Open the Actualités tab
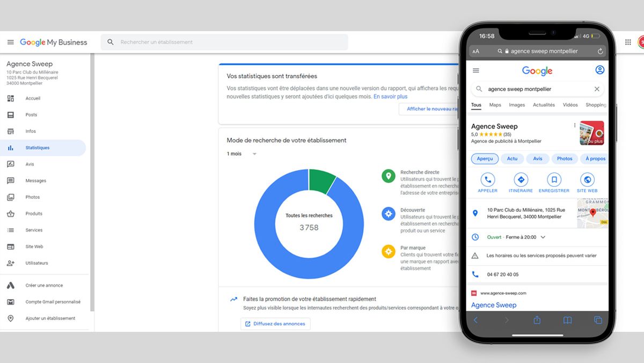 (544, 105)
